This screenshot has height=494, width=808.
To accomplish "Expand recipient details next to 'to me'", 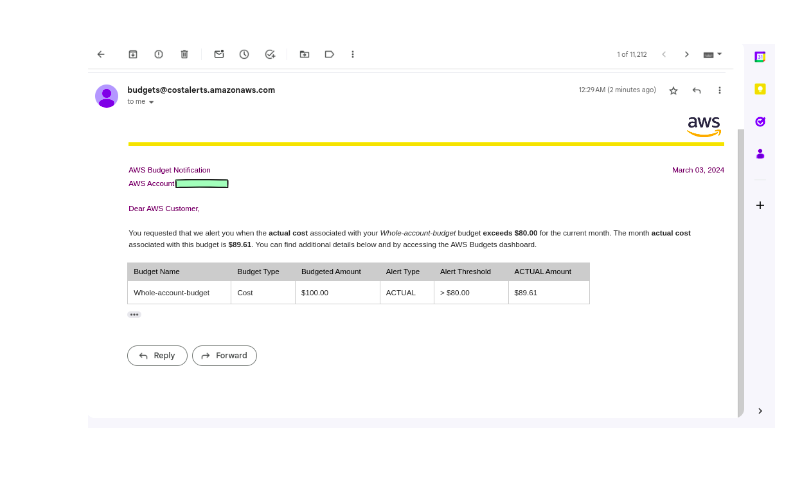I will pyautogui.click(x=151, y=102).
